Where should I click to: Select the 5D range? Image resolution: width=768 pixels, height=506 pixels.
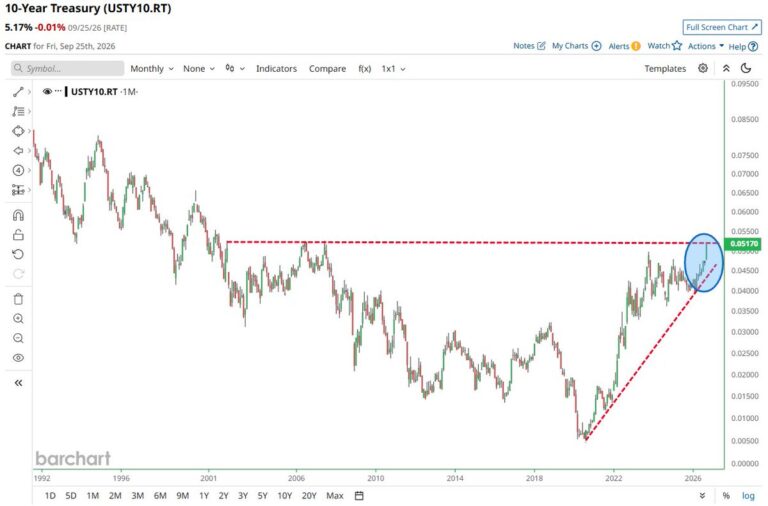coord(71,496)
